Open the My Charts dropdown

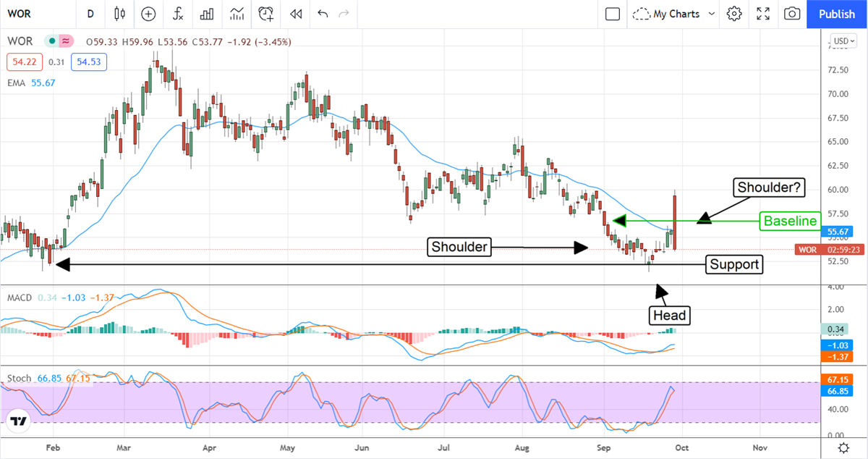point(673,13)
